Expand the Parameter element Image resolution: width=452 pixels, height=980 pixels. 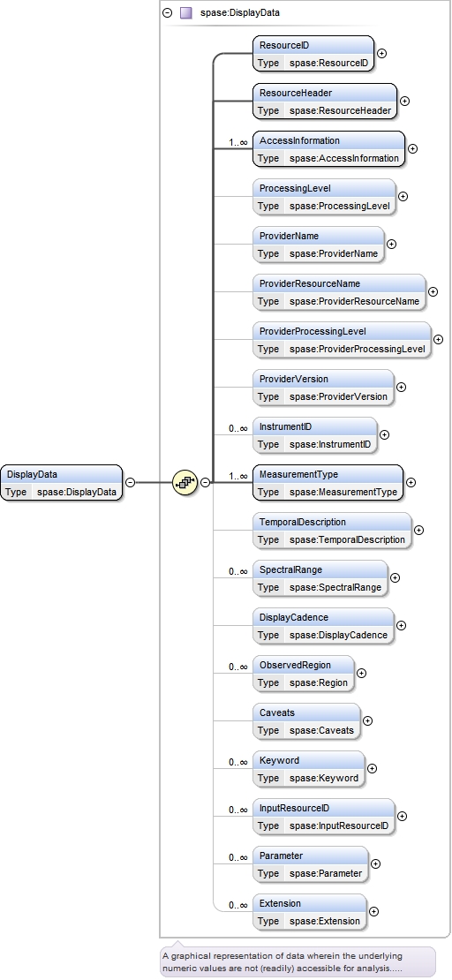pyautogui.click(x=376, y=863)
